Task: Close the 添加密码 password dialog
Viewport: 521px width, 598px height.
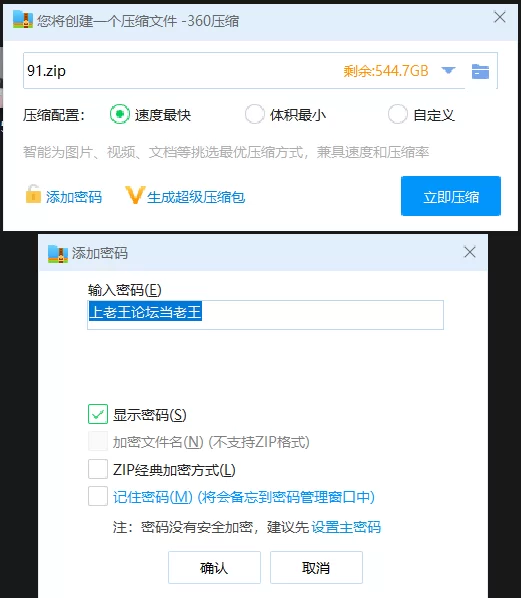Action: click(470, 252)
